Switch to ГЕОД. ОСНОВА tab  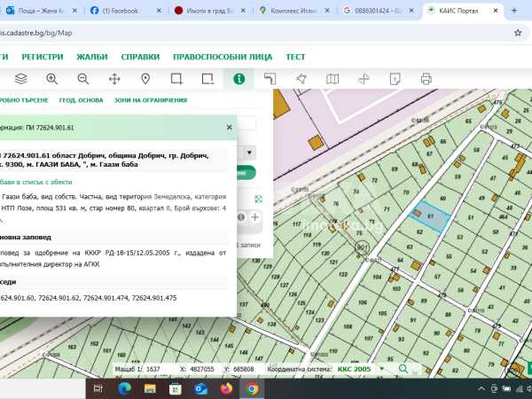coord(82,101)
